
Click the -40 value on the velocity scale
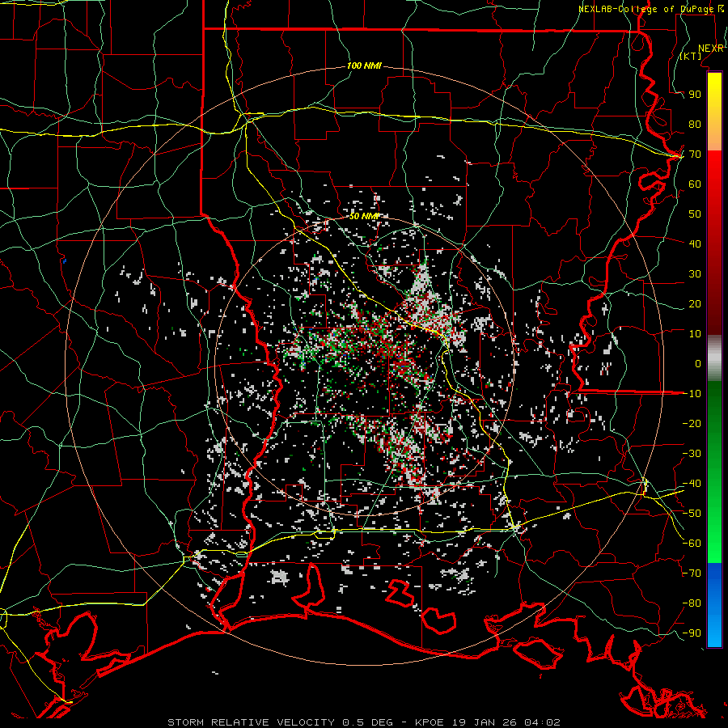pyautogui.click(x=692, y=484)
